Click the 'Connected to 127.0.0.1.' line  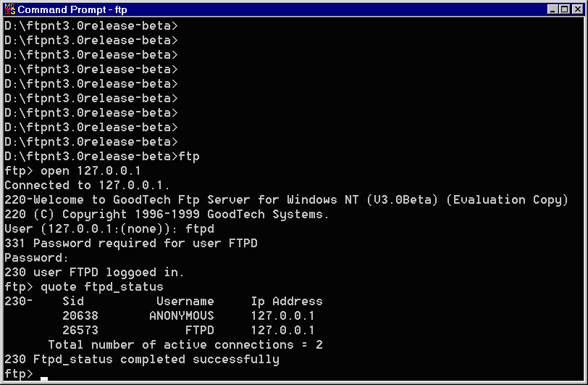(x=87, y=186)
